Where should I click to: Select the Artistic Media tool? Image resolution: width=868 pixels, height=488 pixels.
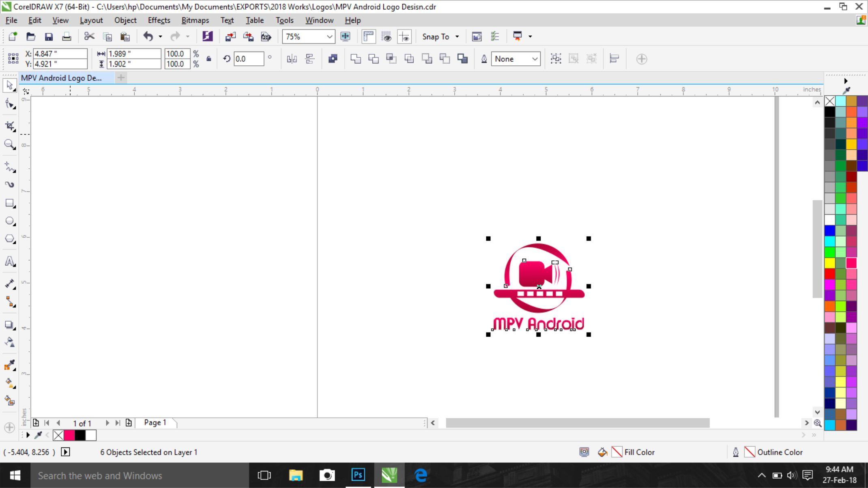pyautogui.click(x=10, y=185)
